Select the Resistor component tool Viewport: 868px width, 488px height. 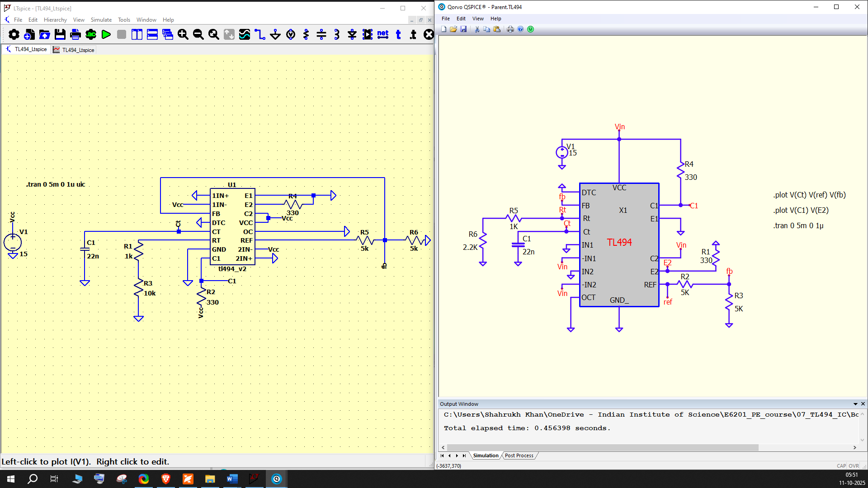(306, 35)
